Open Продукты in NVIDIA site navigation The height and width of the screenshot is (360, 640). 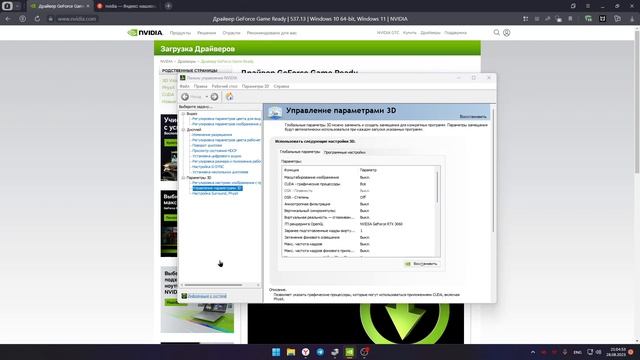[x=180, y=33]
